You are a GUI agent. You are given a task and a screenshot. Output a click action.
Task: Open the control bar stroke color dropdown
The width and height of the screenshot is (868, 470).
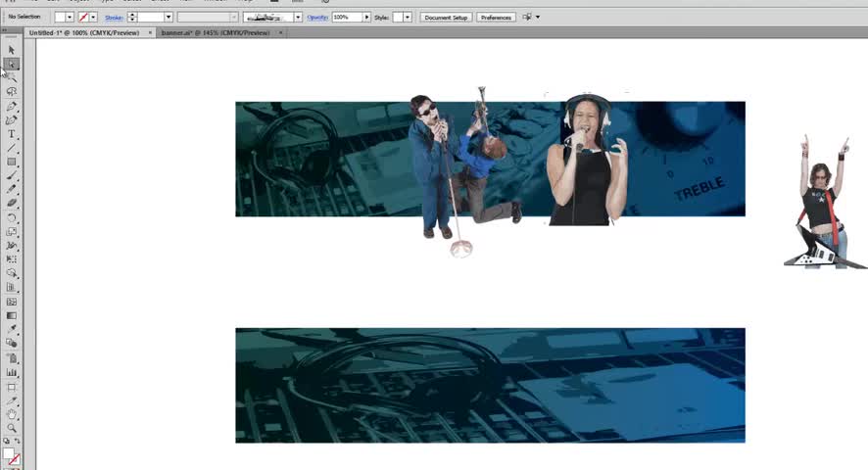pos(93,18)
